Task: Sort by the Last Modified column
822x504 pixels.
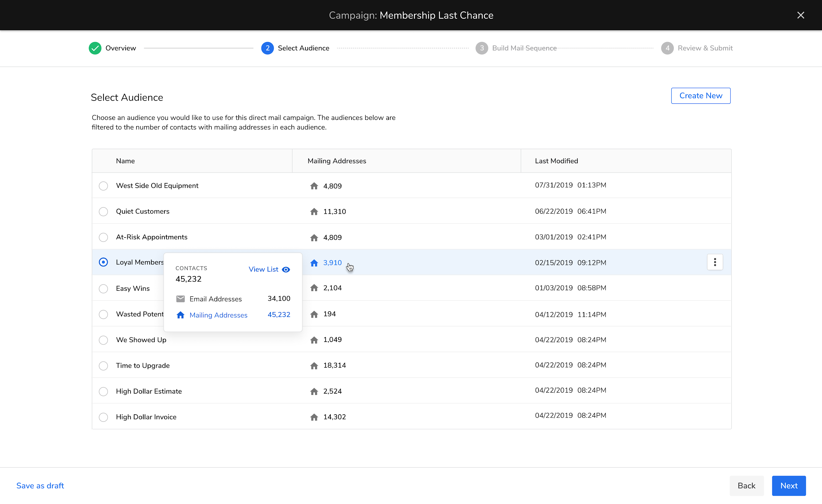Action: click(556, 161)
